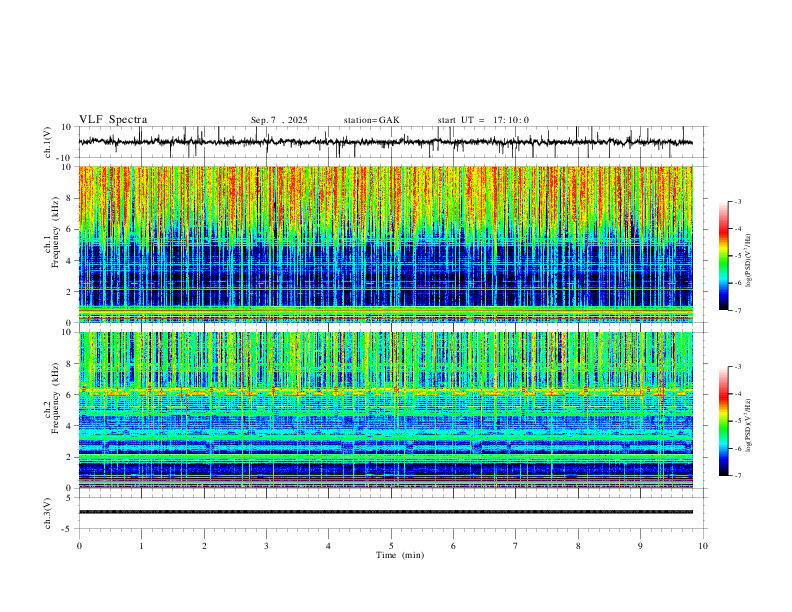Click time-axis tick label "5"
The width and height of the screenshot is (792, 612).
pos(391,546)
